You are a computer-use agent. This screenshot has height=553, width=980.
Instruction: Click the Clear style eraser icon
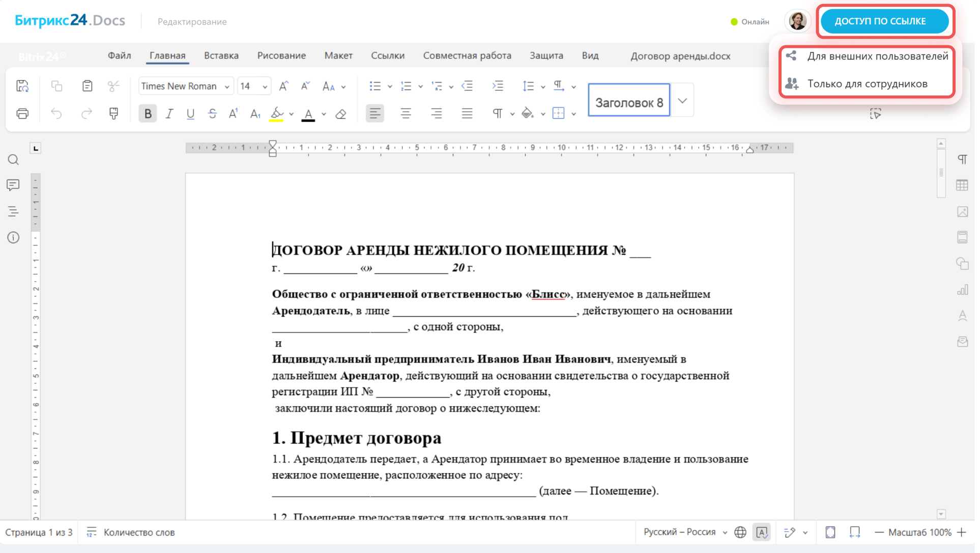point(341,114)
